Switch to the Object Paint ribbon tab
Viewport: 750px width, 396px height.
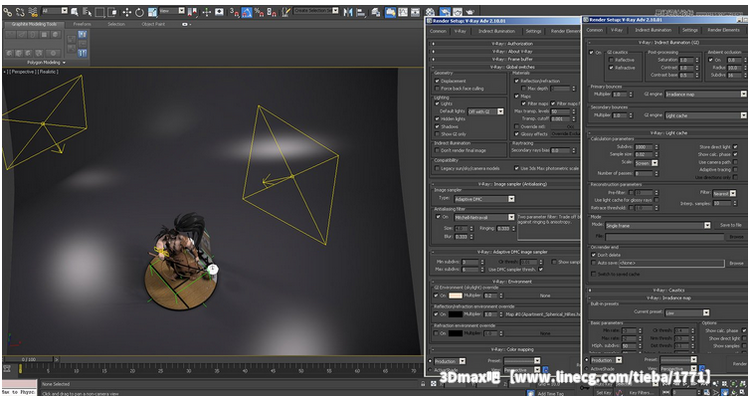pyautogui.click(x=153, y=24)
